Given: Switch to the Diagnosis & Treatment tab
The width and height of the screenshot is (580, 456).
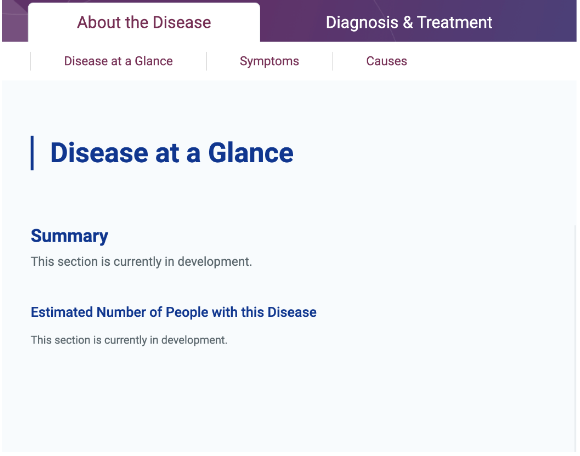Looking at the screenshot, I should click(409, 22).
